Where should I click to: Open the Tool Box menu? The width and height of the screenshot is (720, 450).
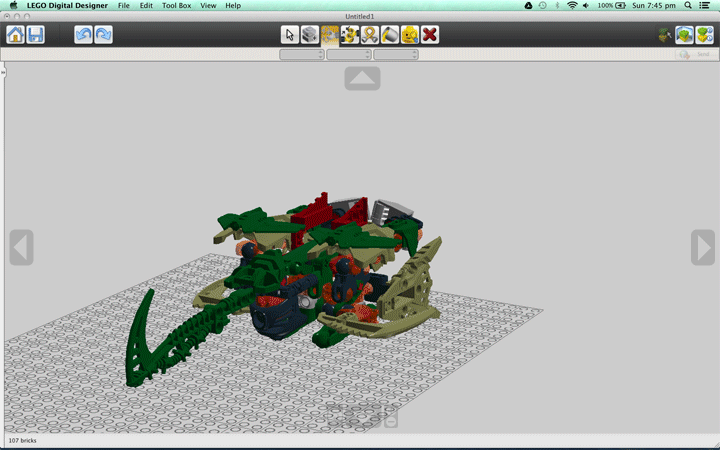point(176,6)
